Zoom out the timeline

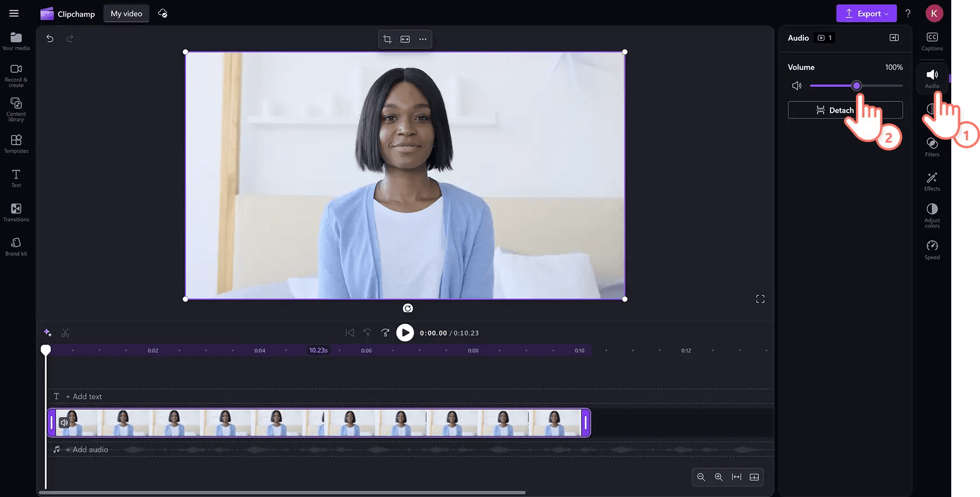click(701, 477)
